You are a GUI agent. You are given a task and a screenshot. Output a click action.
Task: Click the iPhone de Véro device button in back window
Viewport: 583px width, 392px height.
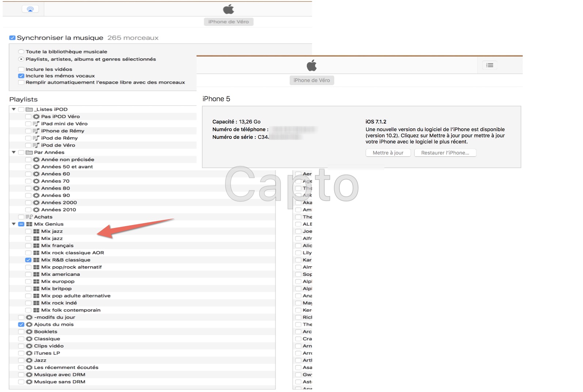coord(229,22)
